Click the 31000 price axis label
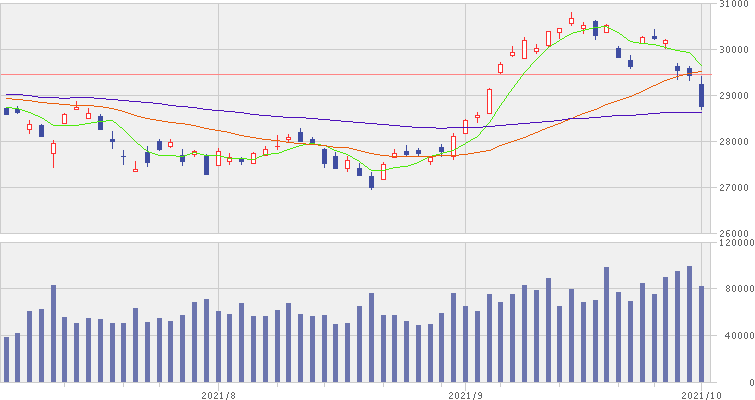This screenshot has height=400, width=755. (734, 5)
